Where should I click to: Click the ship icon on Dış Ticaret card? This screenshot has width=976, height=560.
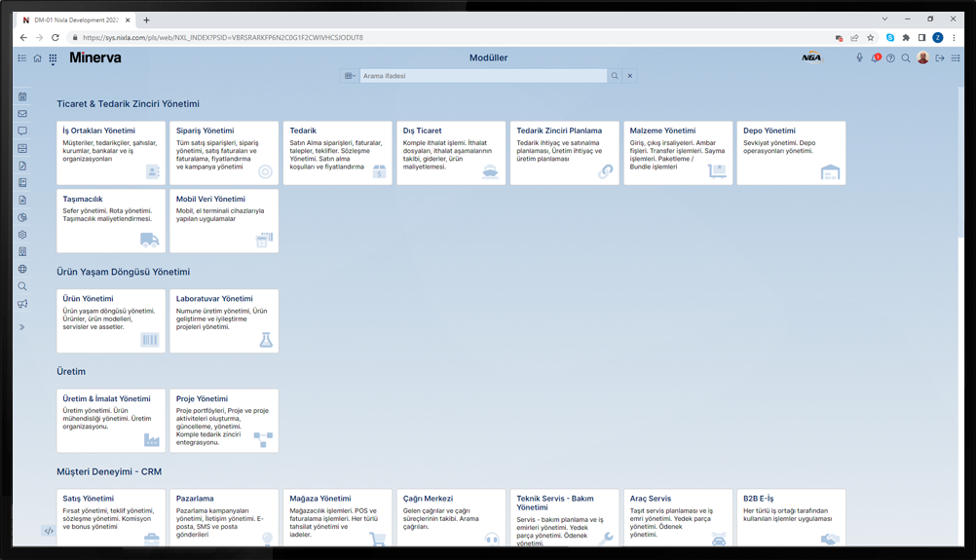coord(491,172)
